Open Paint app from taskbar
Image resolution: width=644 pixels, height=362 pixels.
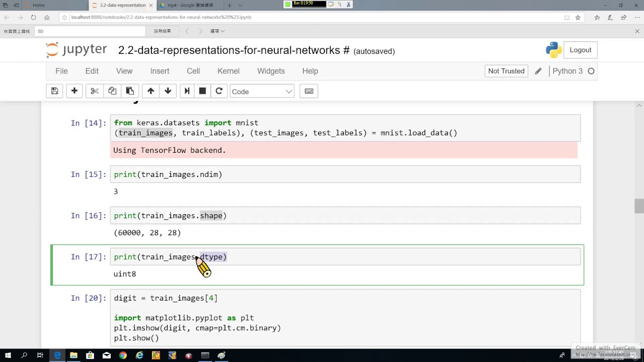221,355
